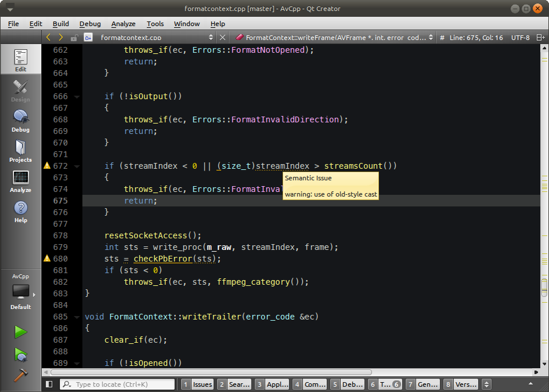This screenshot has width=549, height=392.
Task: Open the Debug menu
Action: [x=90, y=24]
